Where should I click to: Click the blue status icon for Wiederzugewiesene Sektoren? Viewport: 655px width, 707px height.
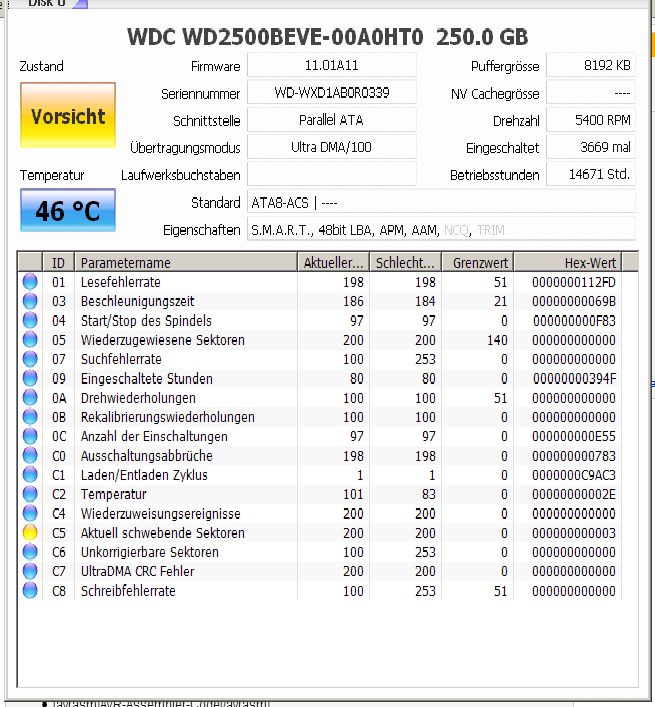[x=30, y=340]
